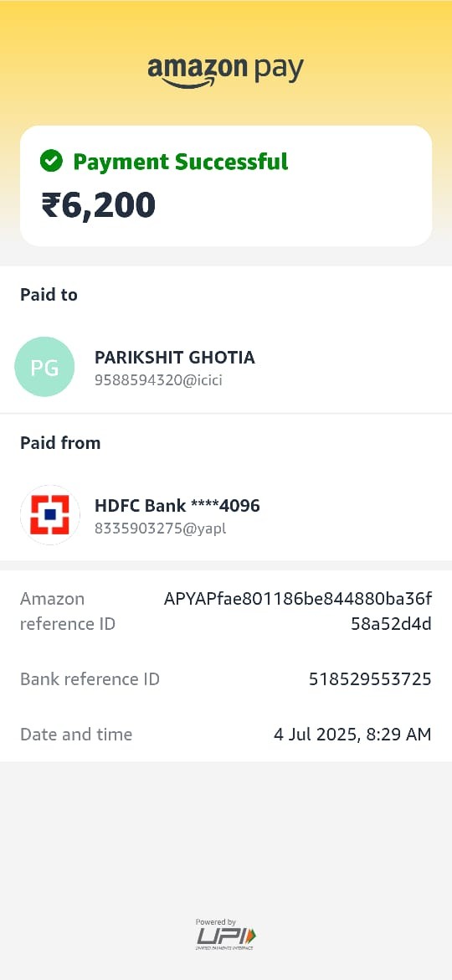Click the Powered by UPI logo
The width and height of the screenshot is (452, 980).
[225, 935]
